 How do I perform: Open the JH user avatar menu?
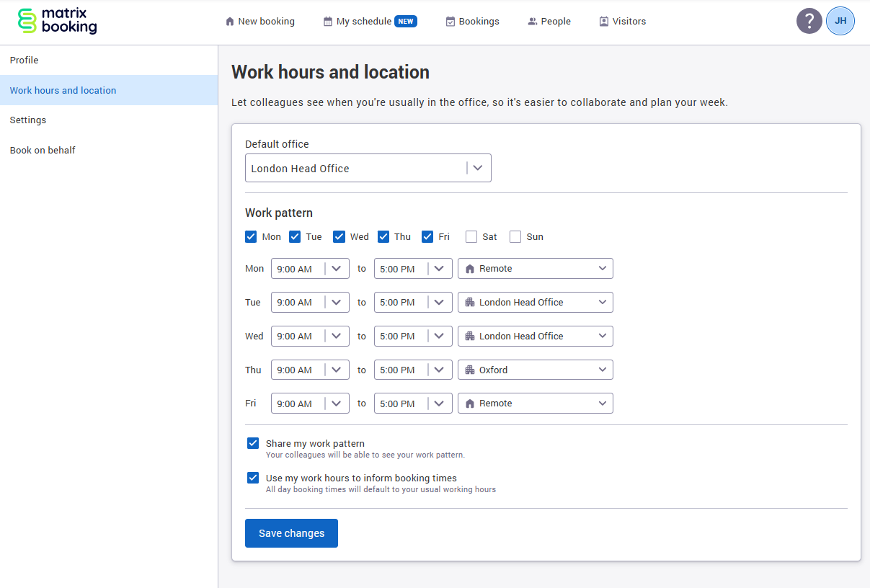840,21
